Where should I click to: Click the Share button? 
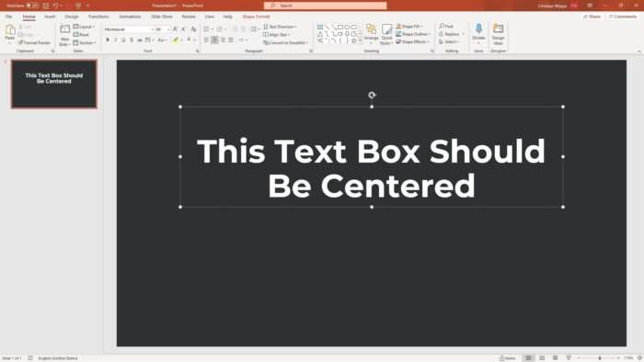592,17
